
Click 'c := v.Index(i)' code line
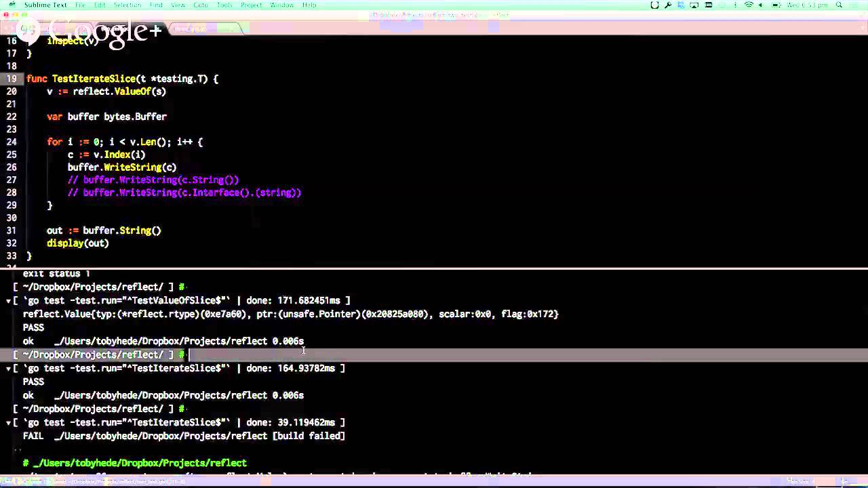point(106,155)
